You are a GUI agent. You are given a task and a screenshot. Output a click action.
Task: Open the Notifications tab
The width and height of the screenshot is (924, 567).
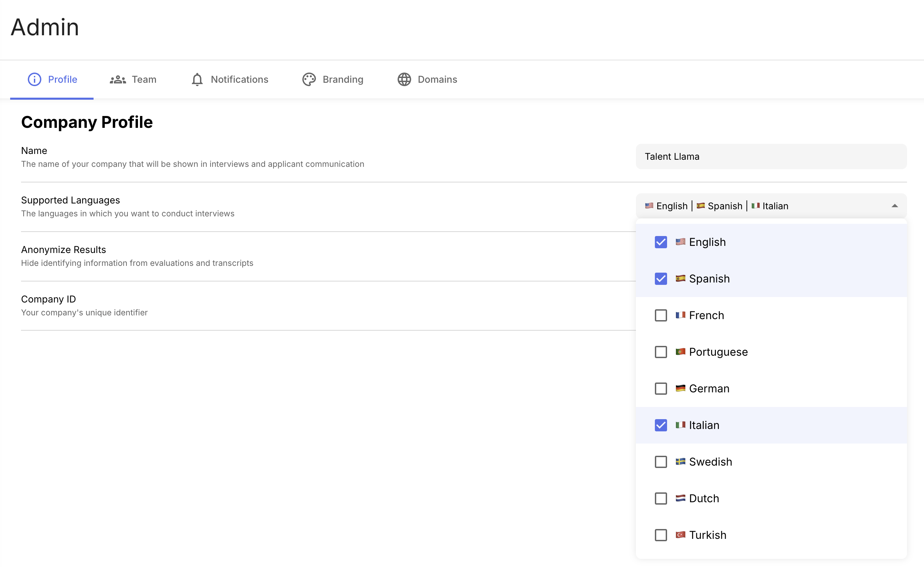tap(239, 80)
